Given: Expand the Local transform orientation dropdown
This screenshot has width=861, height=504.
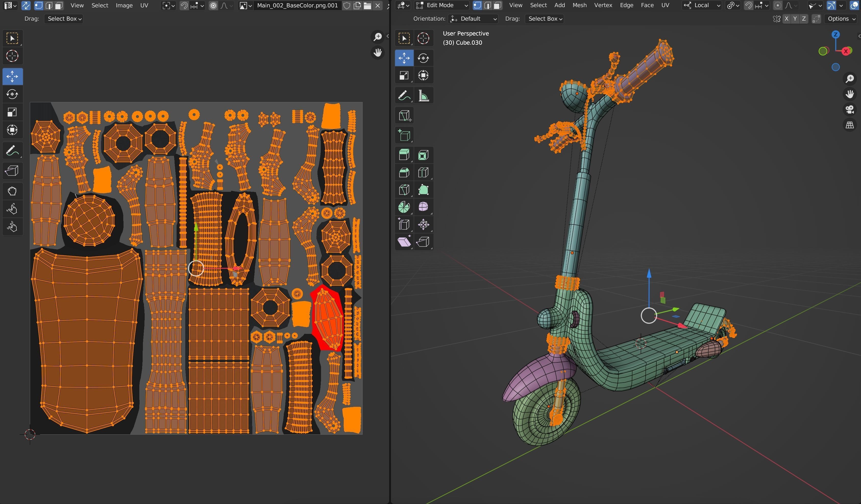Looking at the screenshot, I should [x=702, y=5].
